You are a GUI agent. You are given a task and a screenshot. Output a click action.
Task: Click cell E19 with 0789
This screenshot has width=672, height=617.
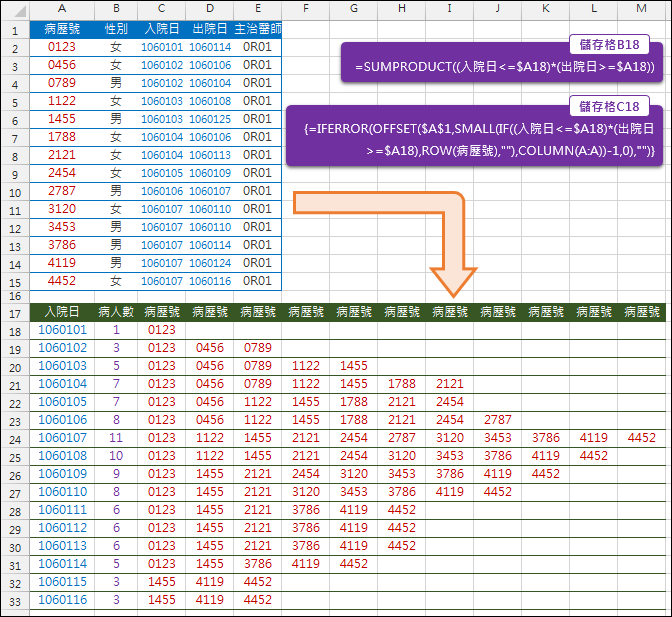[x=258, y=348]
